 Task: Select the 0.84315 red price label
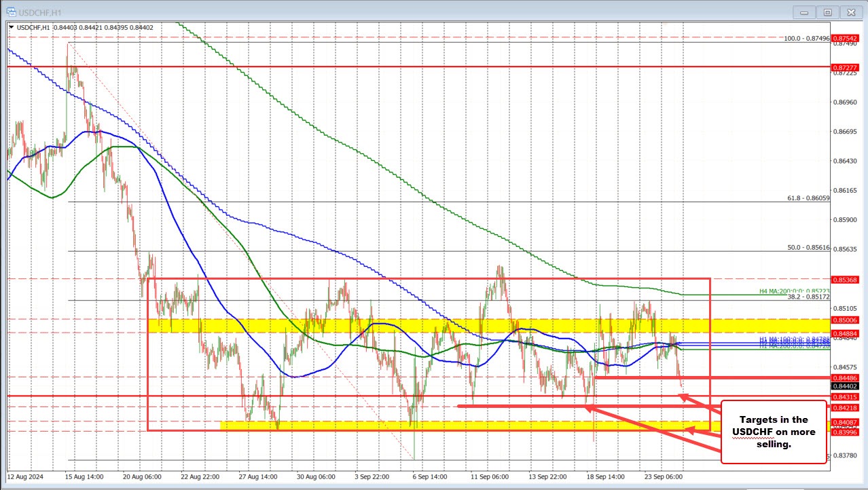pos(846,396)
